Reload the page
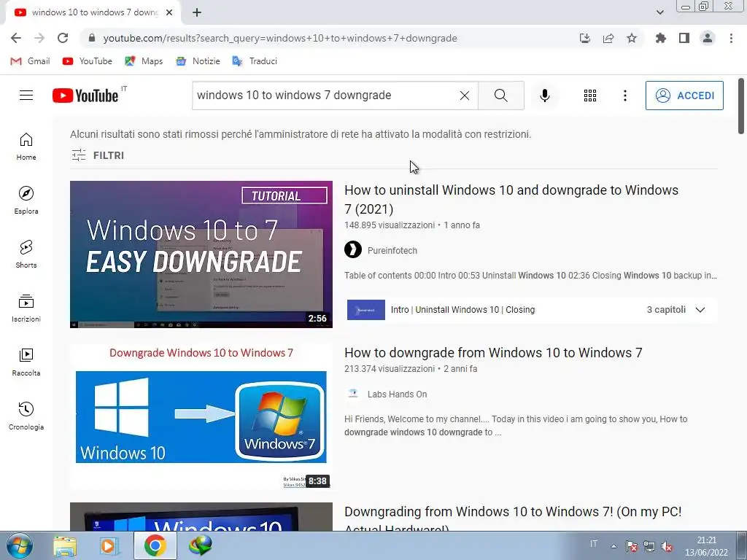The height and width of the screenshot is (560, 747). (63, 38)
